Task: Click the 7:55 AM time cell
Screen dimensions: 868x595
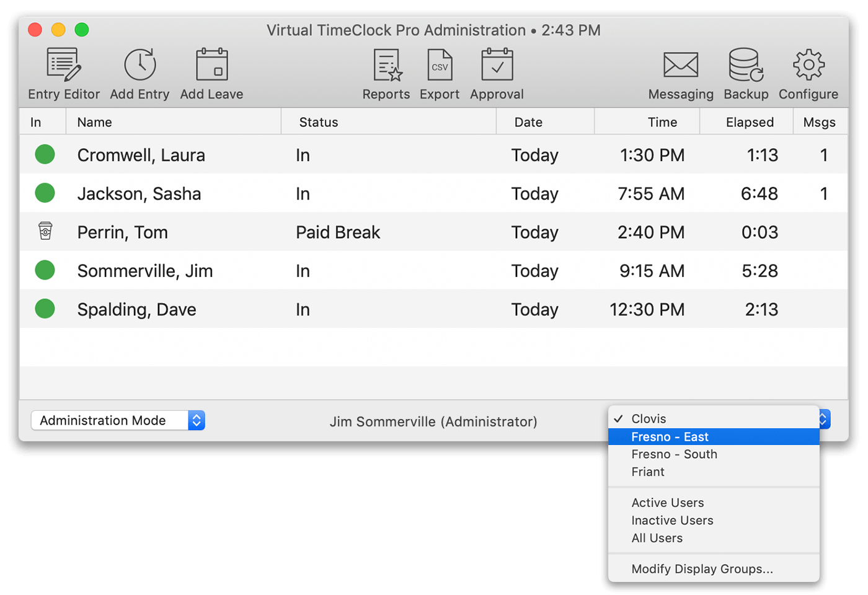Action: coord(651,194)
